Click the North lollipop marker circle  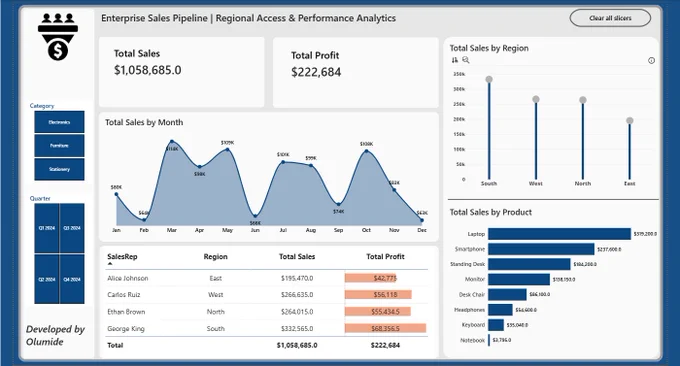click(x=583, y=100)
